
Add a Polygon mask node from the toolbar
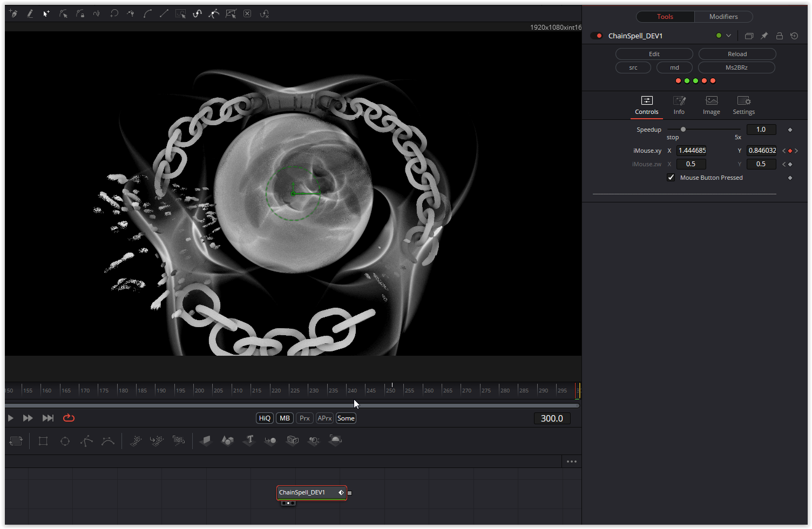coord(86,441)
